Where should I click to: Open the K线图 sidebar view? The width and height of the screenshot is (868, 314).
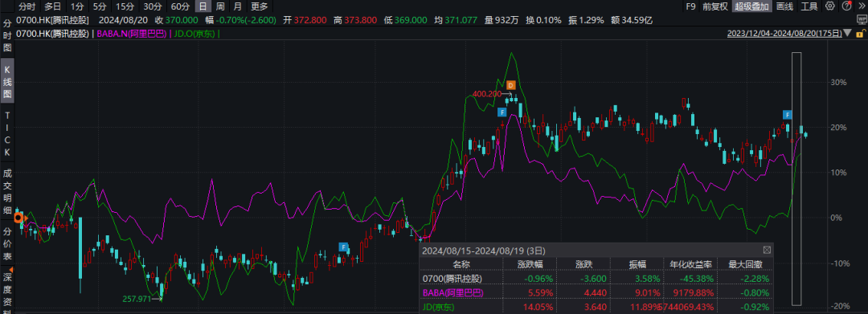click(x=7, y=83)
